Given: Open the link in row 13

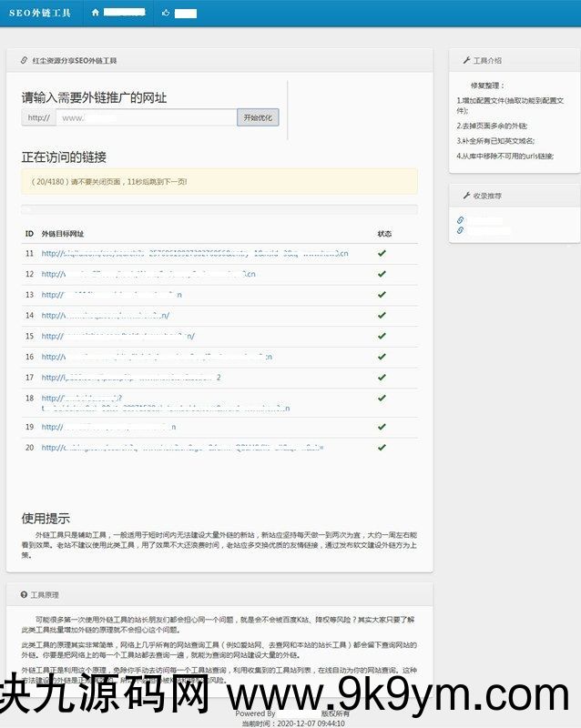Looking at the screenshot, I should [111, 295].
